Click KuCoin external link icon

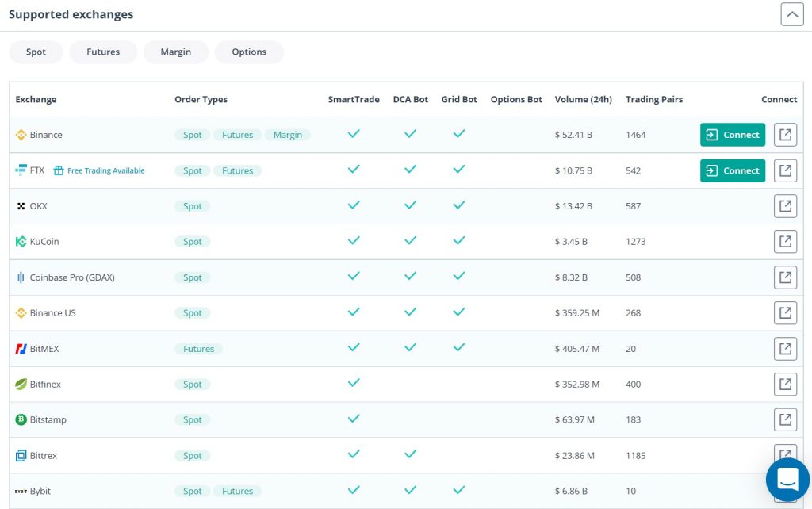coord(785,242)
